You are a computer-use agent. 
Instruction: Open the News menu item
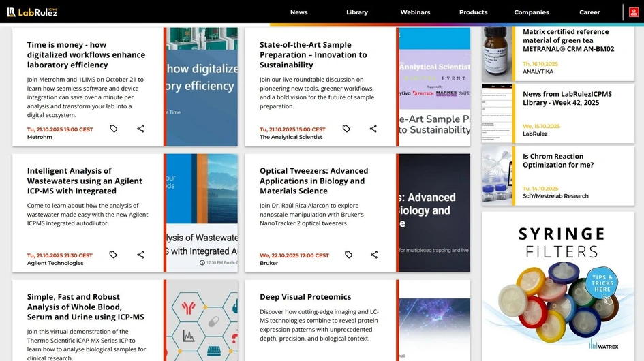299,12
